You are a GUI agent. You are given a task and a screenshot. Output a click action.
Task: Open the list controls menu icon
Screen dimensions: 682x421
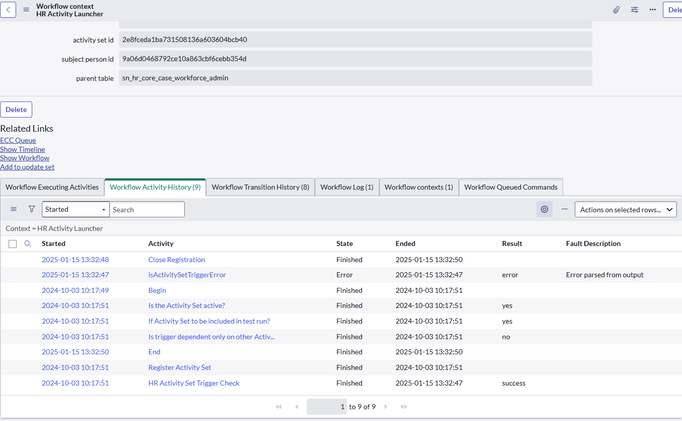point(14,209)
